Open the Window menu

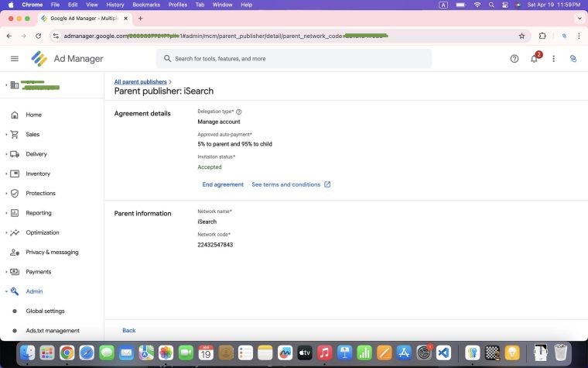(x=222, y=5)
